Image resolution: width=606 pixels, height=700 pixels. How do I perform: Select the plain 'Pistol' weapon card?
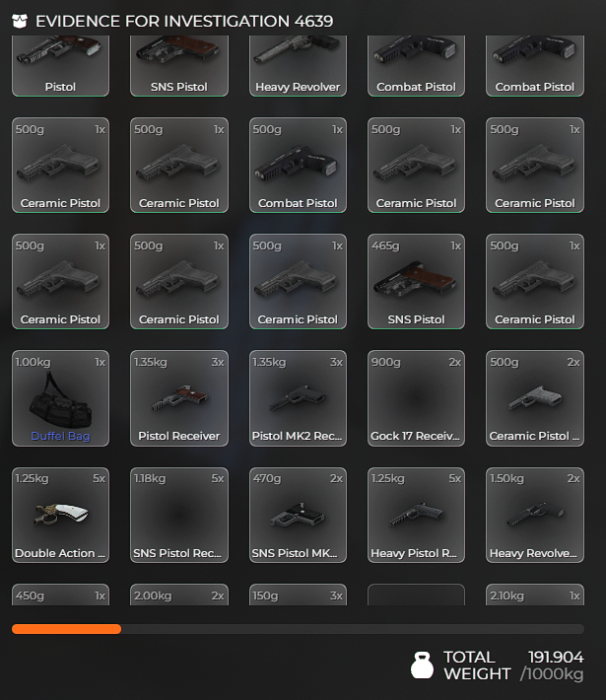(x=60, y=66)
